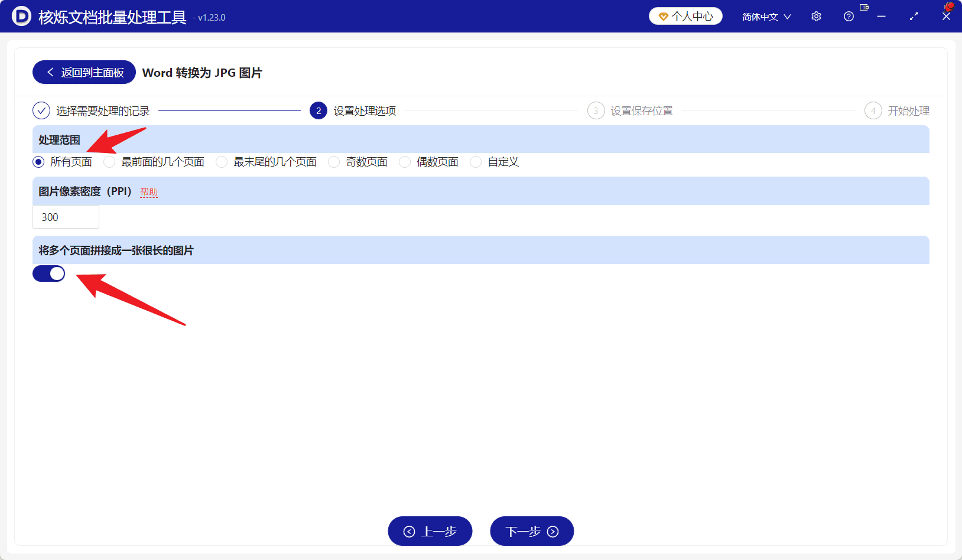Open the PPI 帮助 help link
962x560 pixels.
point(149,192)
